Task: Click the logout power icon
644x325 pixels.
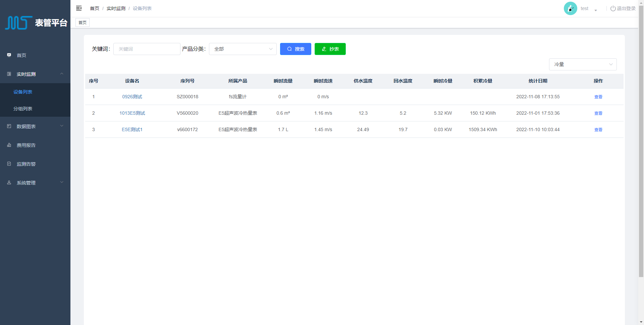Action: coord(613,8)
